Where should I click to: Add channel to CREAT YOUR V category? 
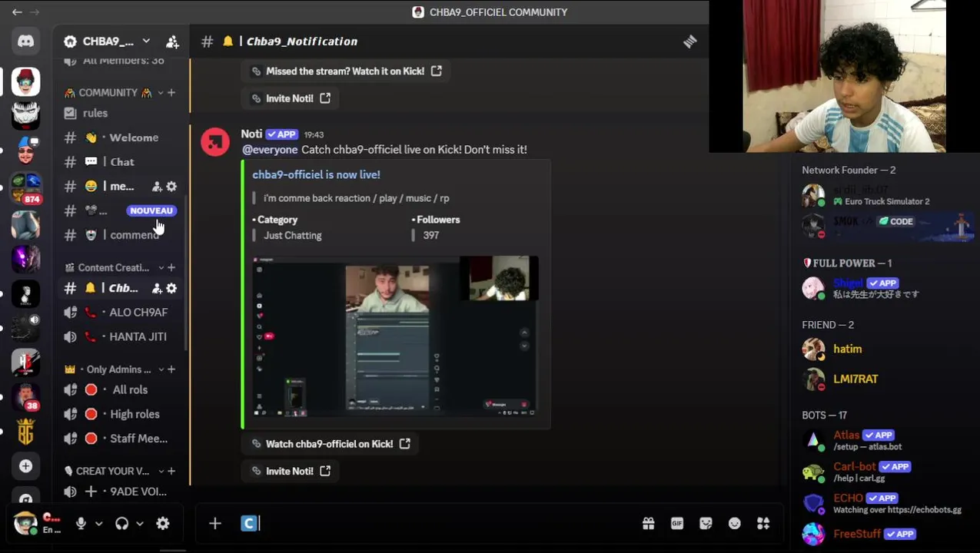(171, 471)
